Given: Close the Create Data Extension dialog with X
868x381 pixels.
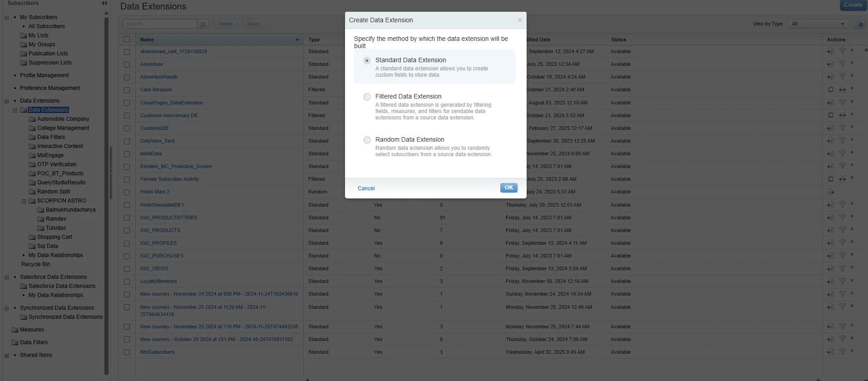Looking at the screenshot, I should click(x=519, y=20).
